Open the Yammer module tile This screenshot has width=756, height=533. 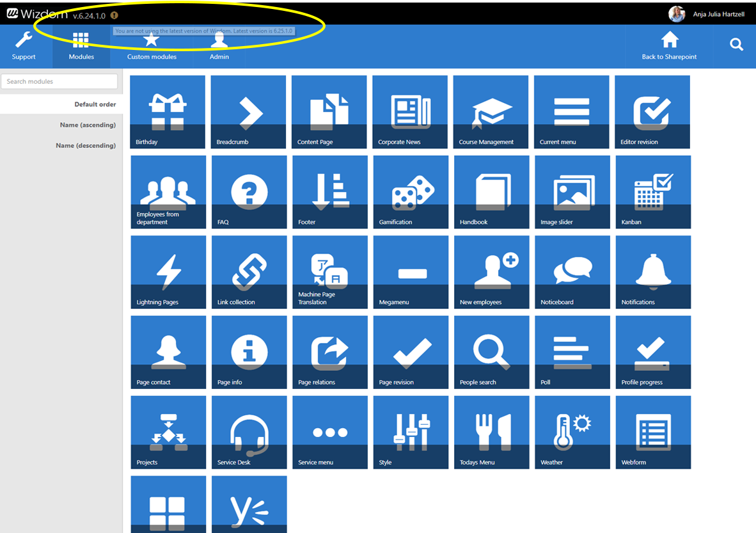(x=249, y=505)
